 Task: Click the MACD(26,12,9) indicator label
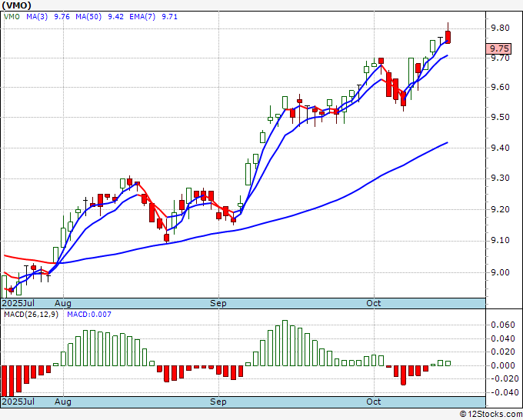coord(31,315)
